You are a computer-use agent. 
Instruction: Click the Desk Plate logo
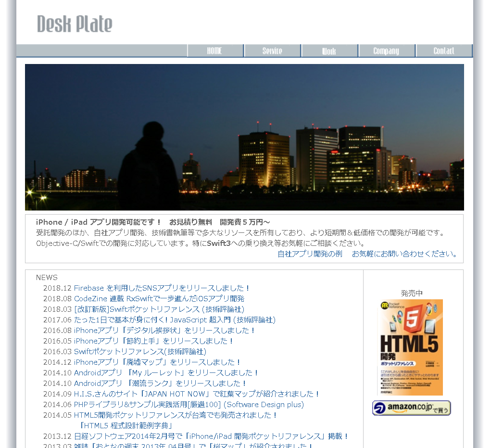click(74, 24)
